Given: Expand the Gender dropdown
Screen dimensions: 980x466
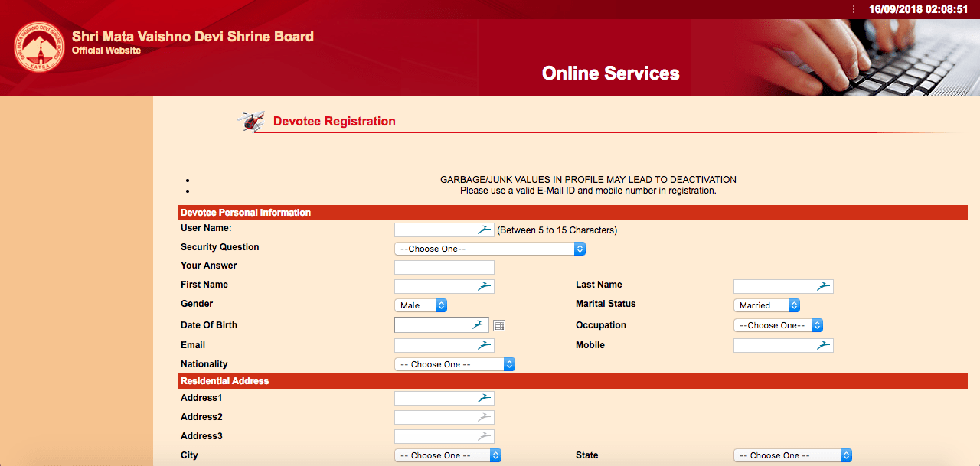Looking at the screenshot, I should point(420,305).
